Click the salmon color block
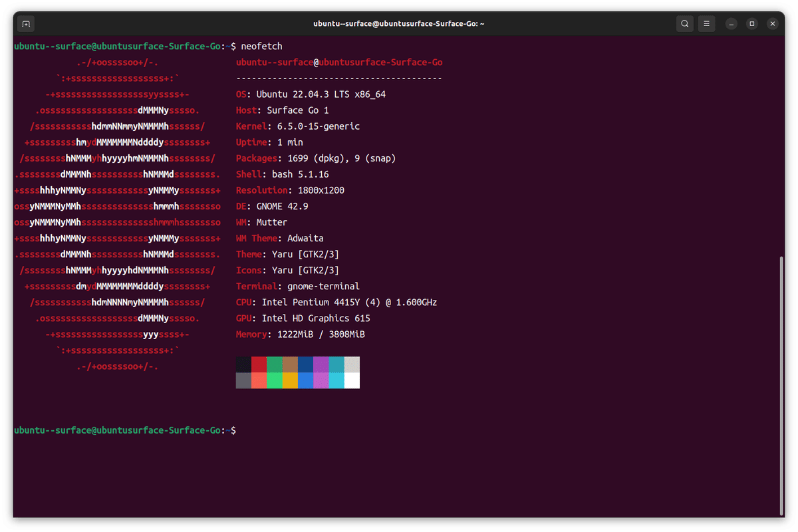 pyautogui.click(x=259, y=380)
